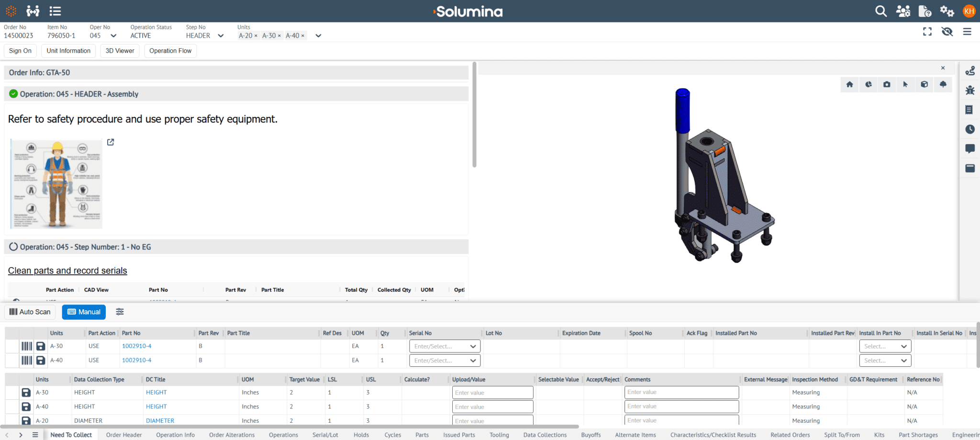Open the document help icon
This screenshot has height=440, width=980.
click(x=925, y=11)
